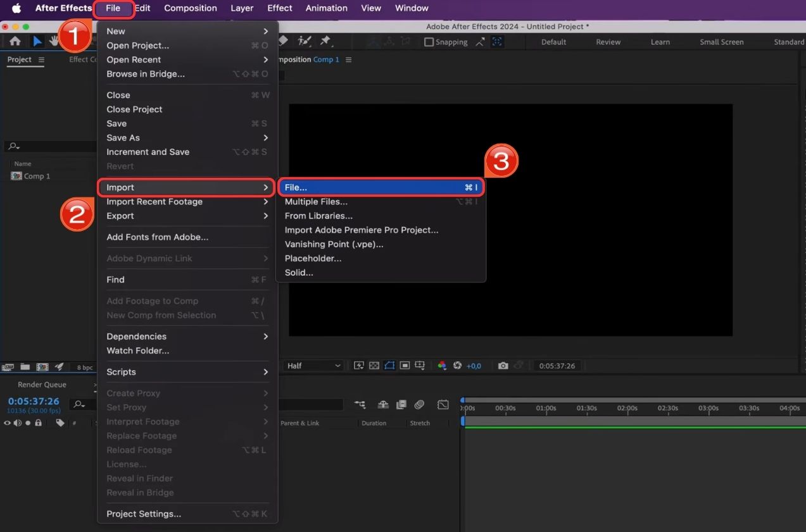Select the Roto Brush tool
Screen dimensions: 806x532
pyautogui.click(x=305, y=40)
